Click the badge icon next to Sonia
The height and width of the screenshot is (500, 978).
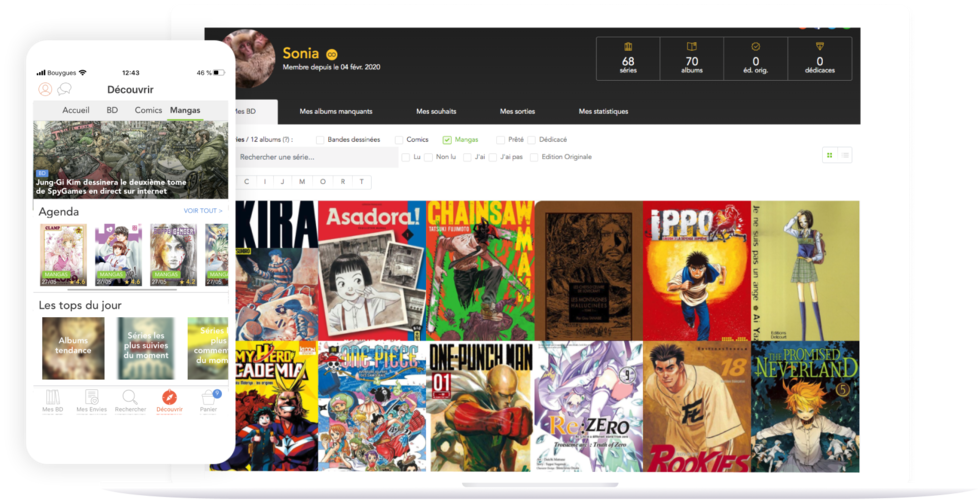pos(332,54)
